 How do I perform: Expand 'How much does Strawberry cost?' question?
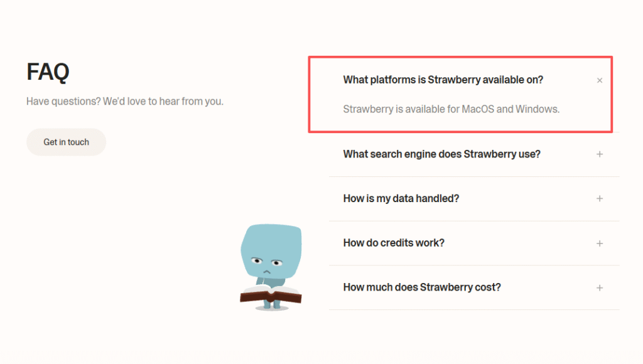[x=421, y=287]
